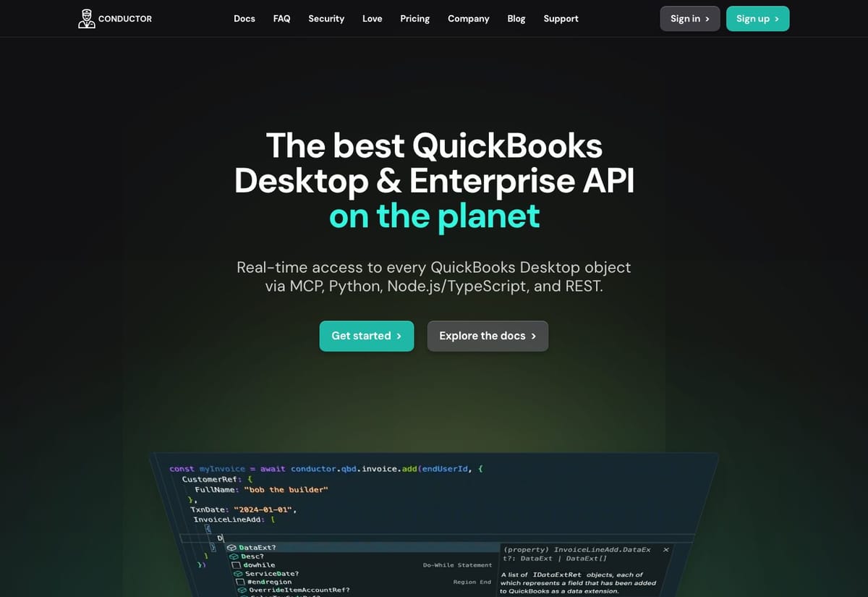
Task: Click the snippet icon beside dowhile
Action: click(236, 565)
